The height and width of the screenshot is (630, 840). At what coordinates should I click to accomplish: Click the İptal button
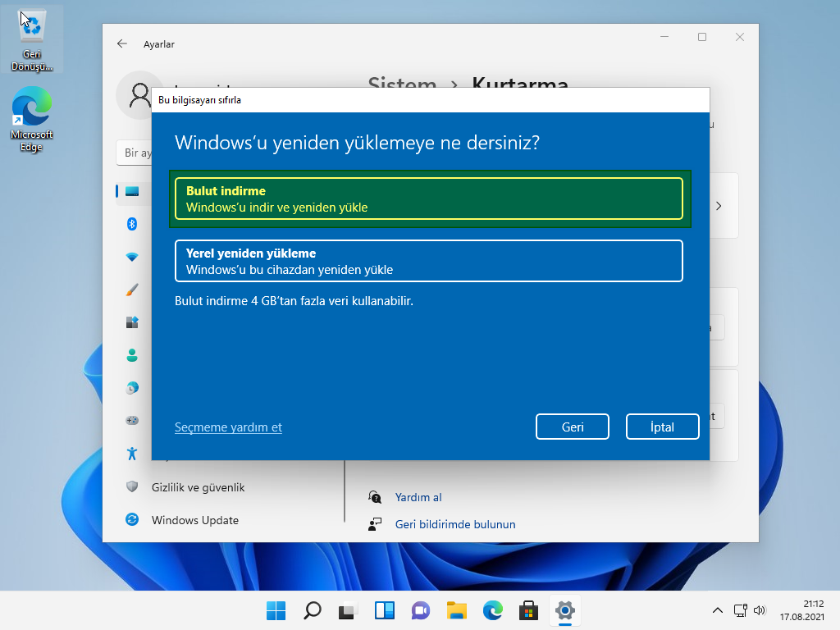point(662,427)
